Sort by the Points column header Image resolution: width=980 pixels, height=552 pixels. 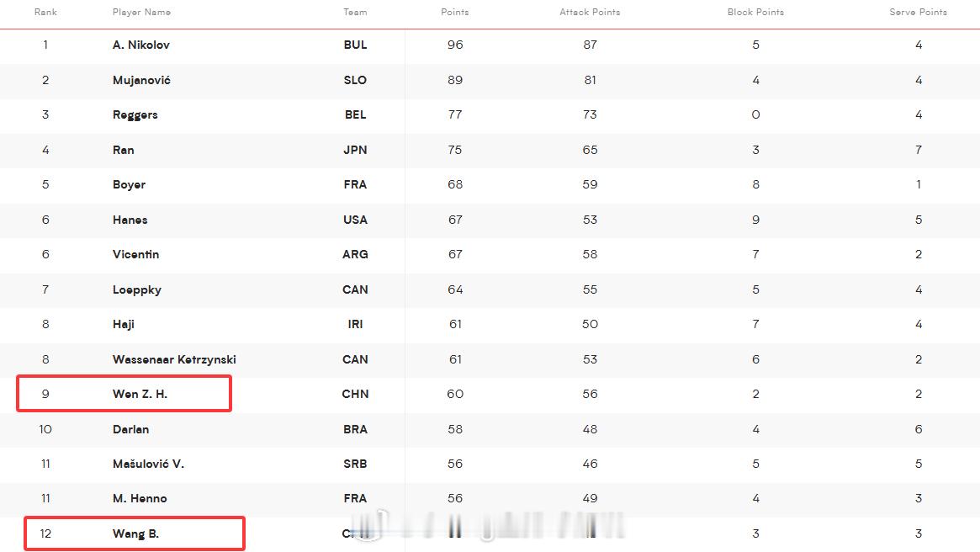(x=454, y=12)
